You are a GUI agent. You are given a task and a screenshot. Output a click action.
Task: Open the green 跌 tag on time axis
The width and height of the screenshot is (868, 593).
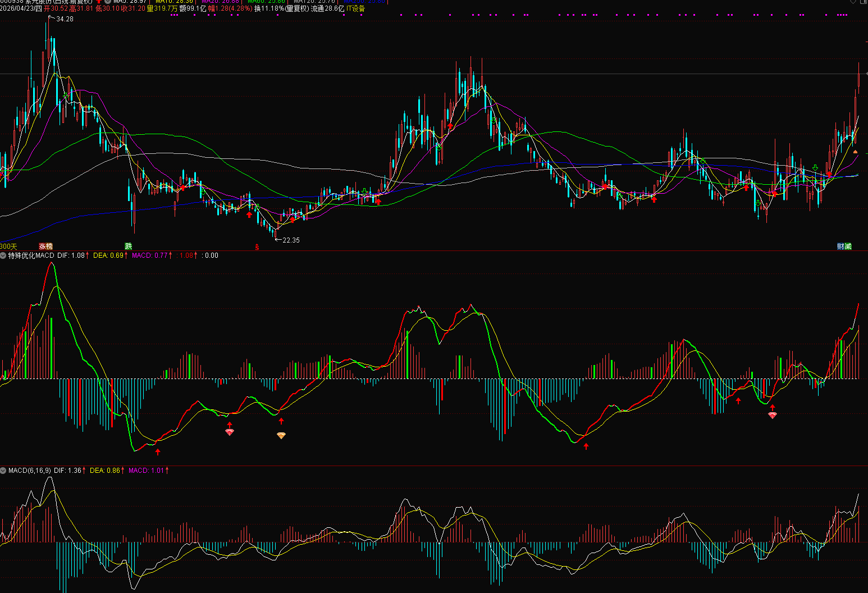129,247
